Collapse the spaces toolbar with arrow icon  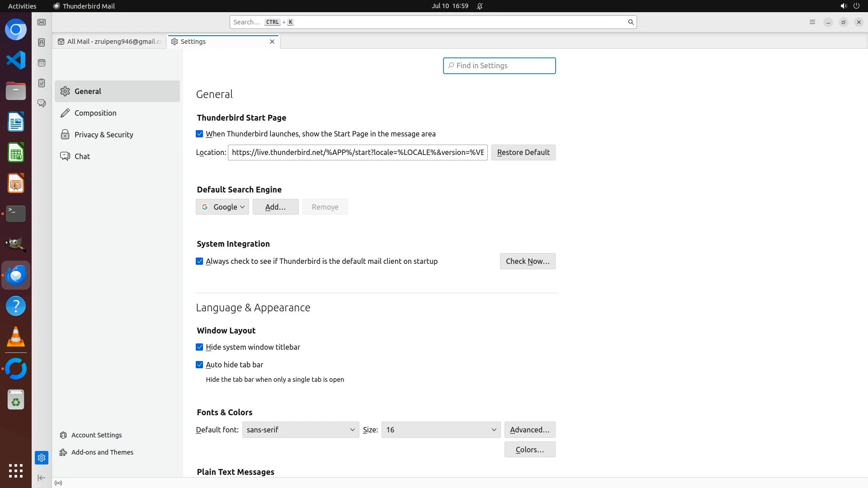point(42,478)
